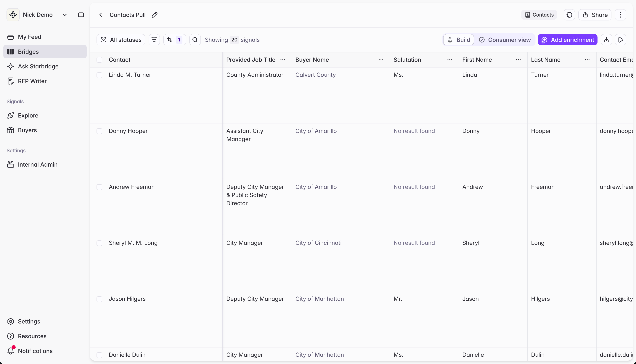Check the select-all checkbox in Contact header
The height and width of the screenshot is (364, 636).
point(99,60)
